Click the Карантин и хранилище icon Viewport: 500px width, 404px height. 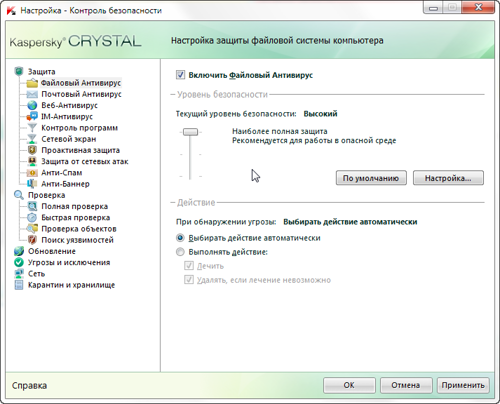coord(19,285)
